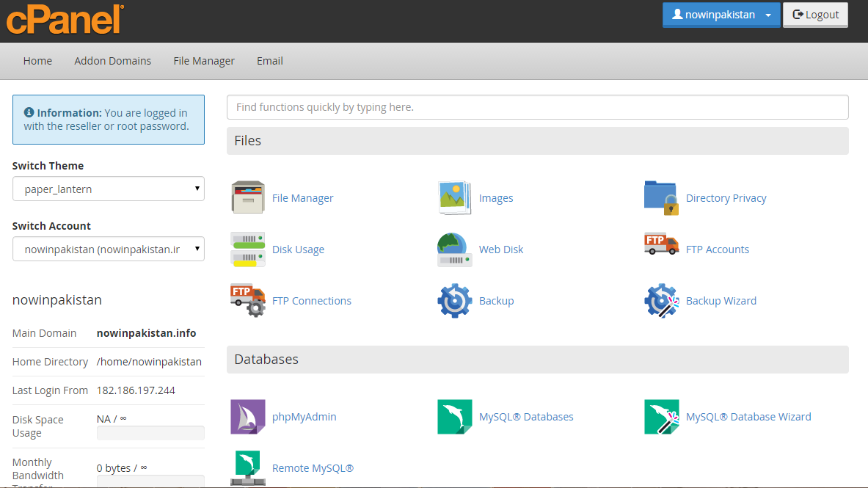Focus the Find functions search field
The width and height of the screenshot is (868, 488).
click(x=538, y=107)
